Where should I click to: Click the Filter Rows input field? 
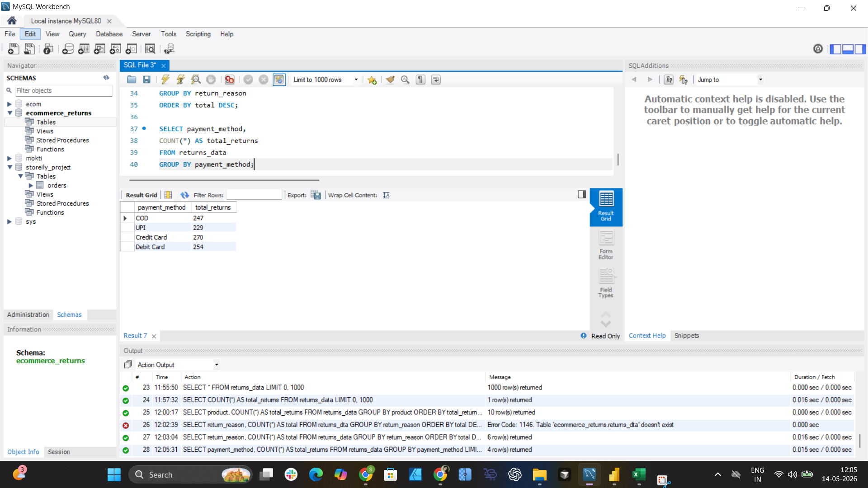pyautogui.click(x=254, y=195)
